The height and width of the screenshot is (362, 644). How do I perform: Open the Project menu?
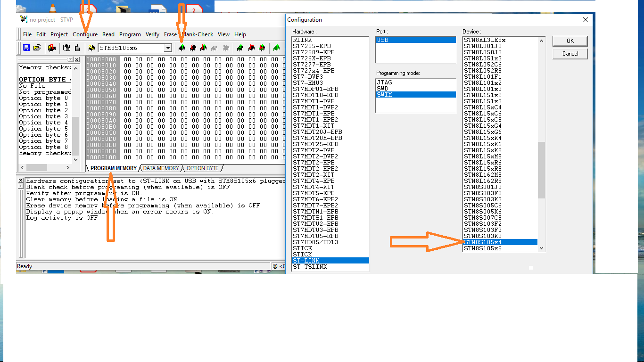pyautogui.click(x=59, y=34)
